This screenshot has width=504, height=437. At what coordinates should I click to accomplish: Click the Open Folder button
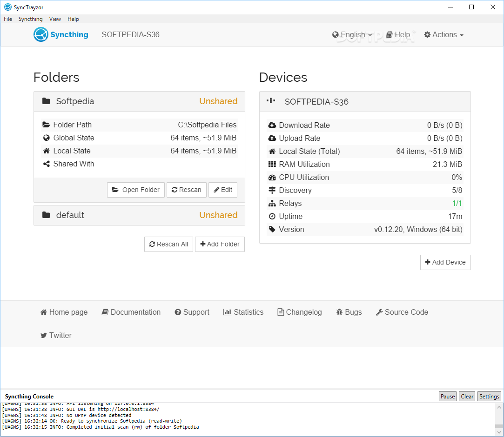point(135,190)
